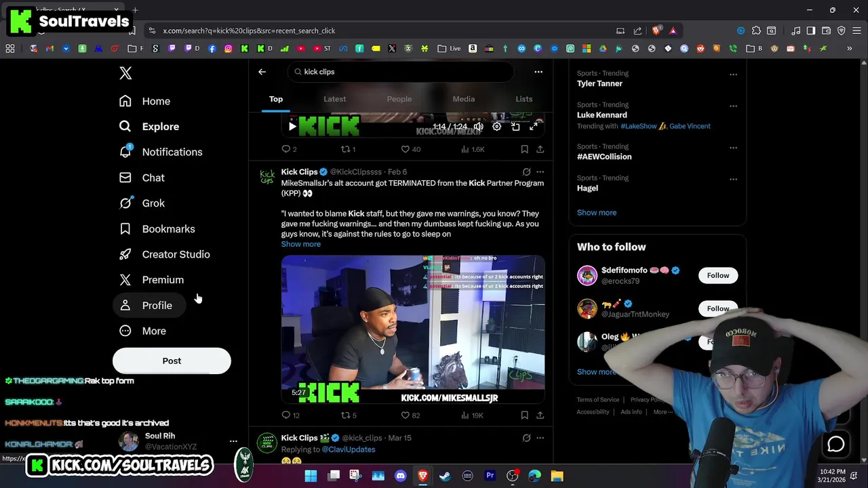Expand the post text with Show more

click(x=301, y=244)
